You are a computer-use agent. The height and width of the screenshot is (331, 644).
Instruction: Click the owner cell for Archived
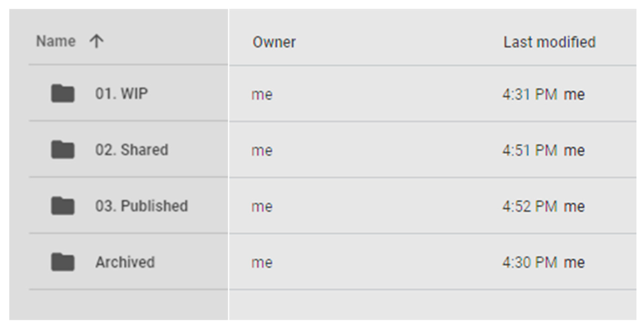[x=262, y=263]
